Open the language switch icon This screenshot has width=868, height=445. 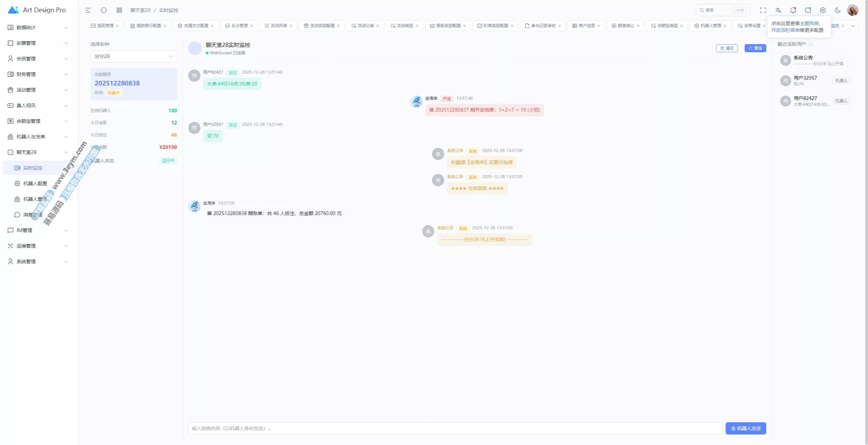click(778, 10)
